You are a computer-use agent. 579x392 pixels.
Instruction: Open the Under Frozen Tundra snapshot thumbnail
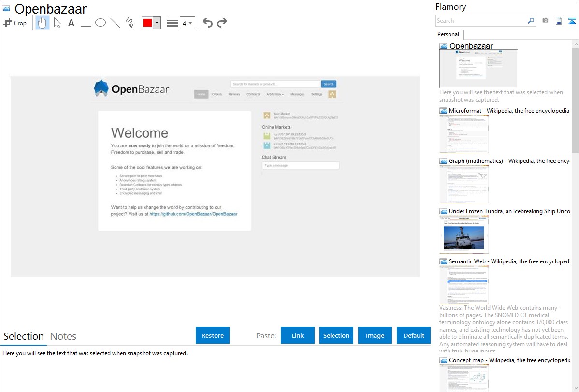click(464, 234)
